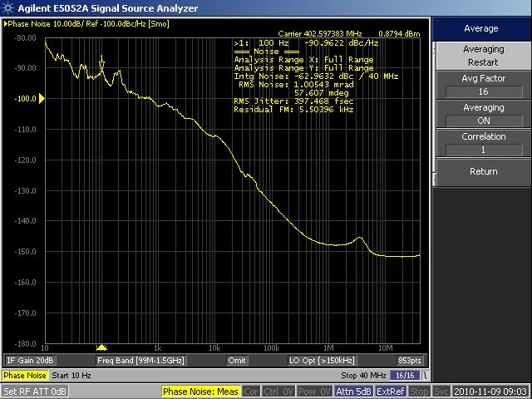Click the Intg Noise -62.9632 dBc readout

click(x=316, y=76)
